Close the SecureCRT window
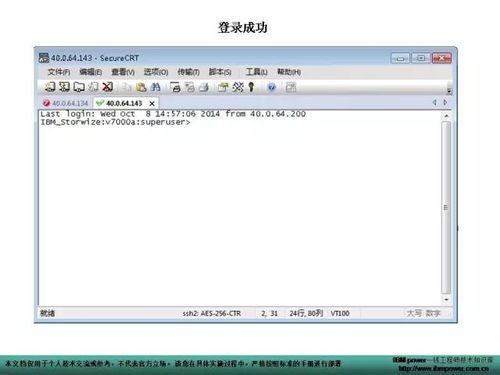 point(442,58)
